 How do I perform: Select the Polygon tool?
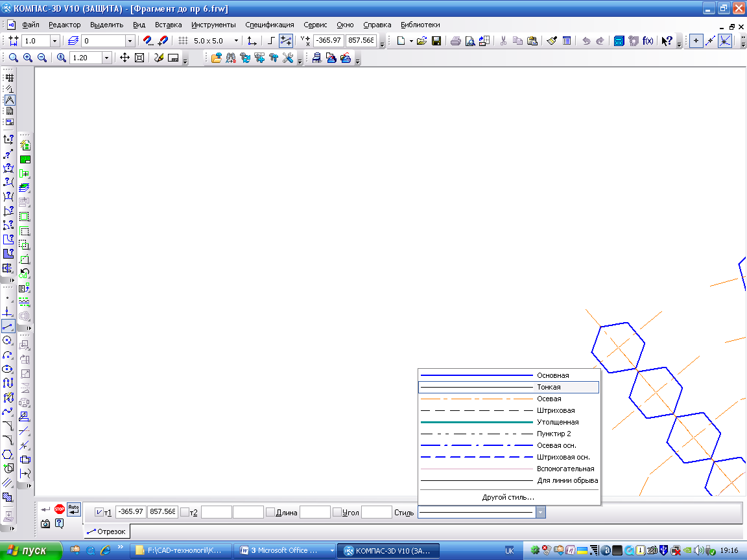[x=7, y=454]
